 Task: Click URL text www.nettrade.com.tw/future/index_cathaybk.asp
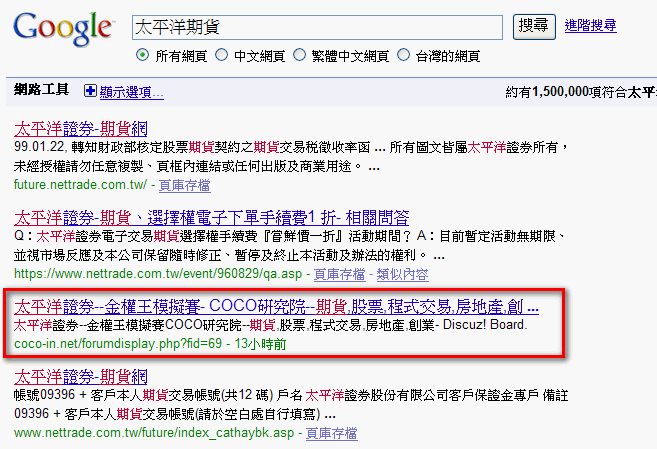click(154, 433)
